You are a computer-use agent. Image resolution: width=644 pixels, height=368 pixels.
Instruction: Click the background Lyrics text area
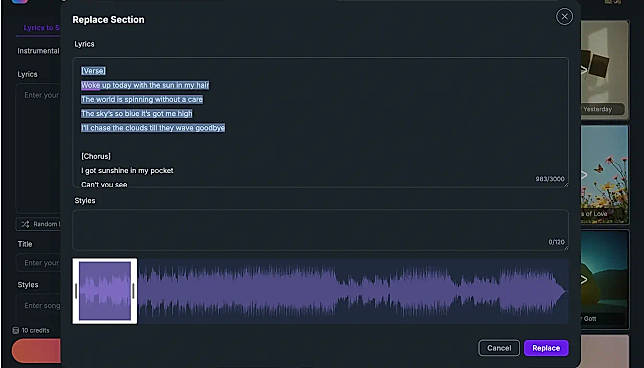tap(38, 147)
